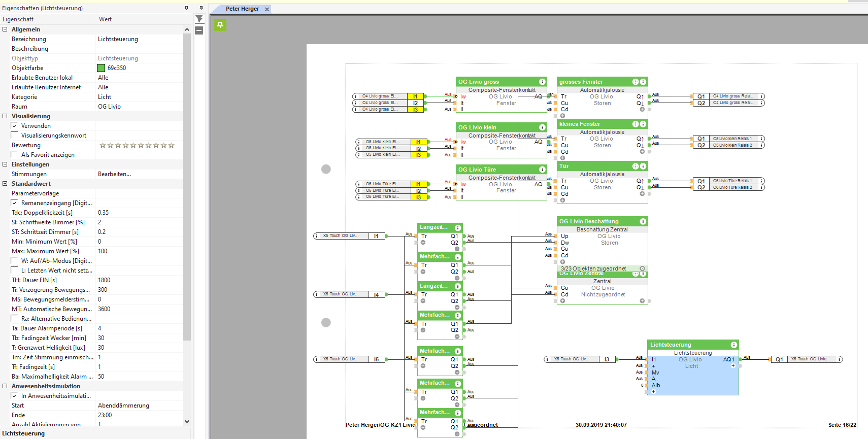The height and width of the screenshot is (439, 868).
Task: Click Bearbeiten... for Stimmungen
Action: [x=114, y=174]
